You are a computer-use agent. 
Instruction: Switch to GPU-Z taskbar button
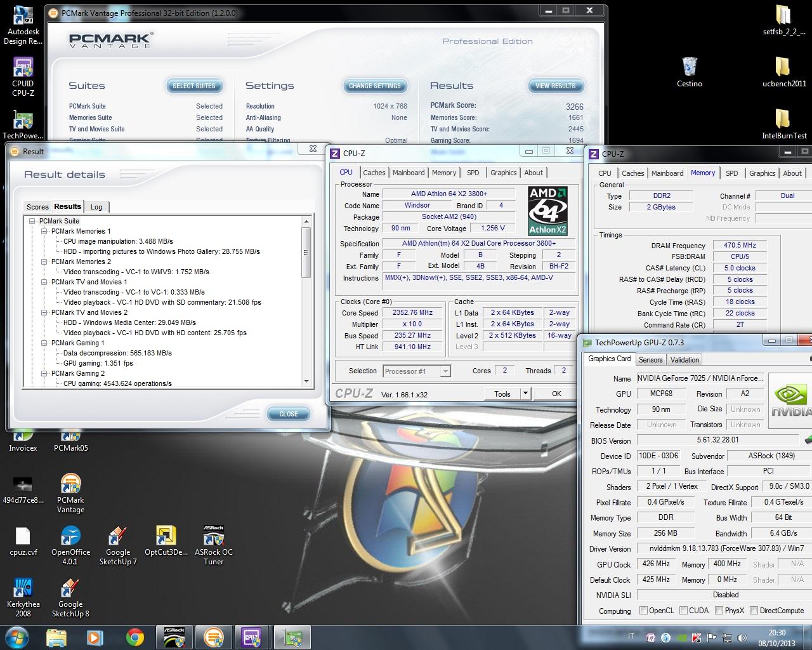292,637
